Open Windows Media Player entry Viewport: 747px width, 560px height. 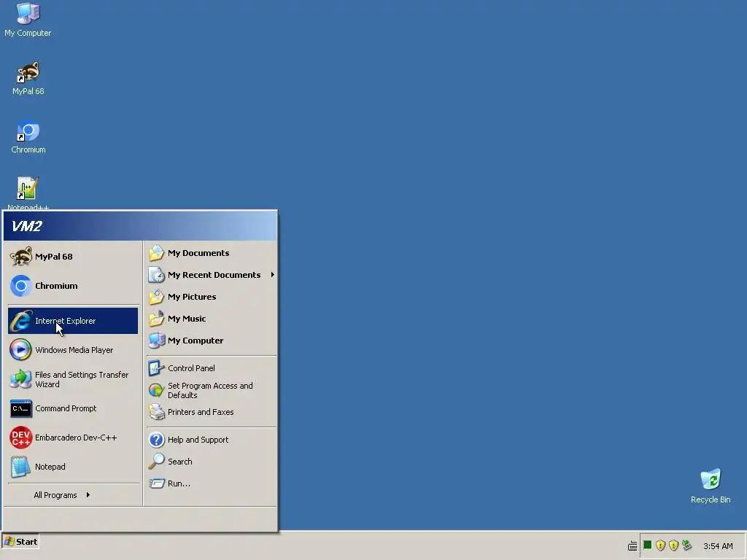pyautogui.click(x=73, y=350)
